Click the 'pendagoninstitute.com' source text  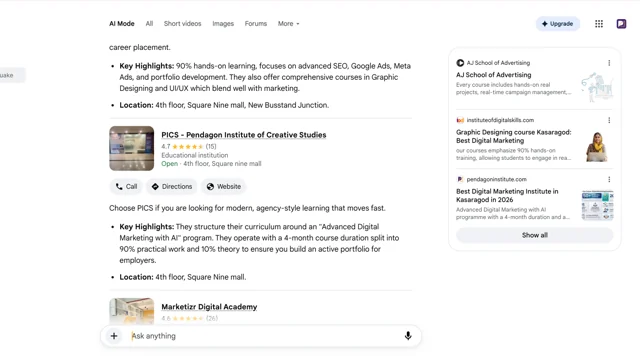pos(496,179)
